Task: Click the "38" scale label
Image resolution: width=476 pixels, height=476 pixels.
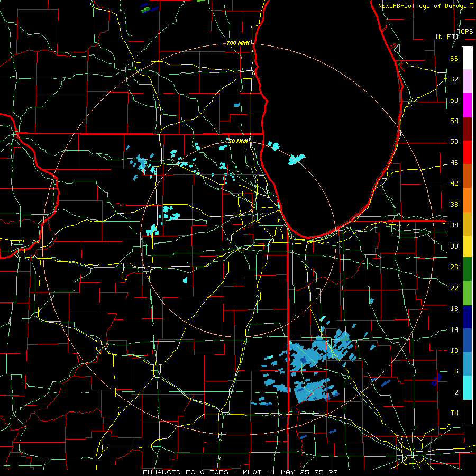Action: pos(454,204)
